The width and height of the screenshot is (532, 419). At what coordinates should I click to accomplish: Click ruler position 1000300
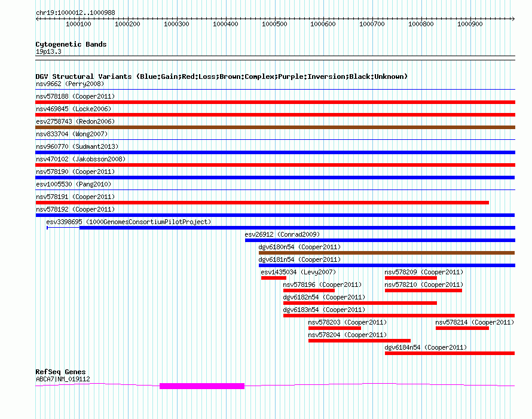click(x=176, y=24)
